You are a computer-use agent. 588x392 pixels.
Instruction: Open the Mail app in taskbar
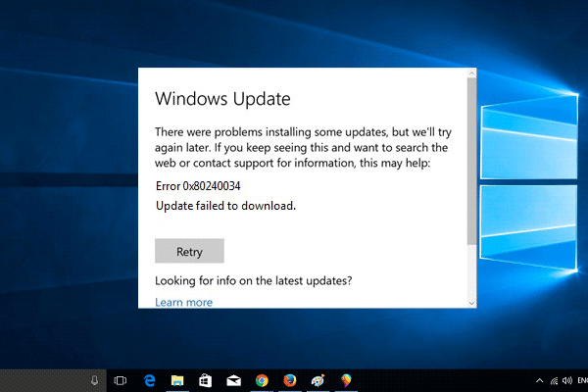click(233, 379)
